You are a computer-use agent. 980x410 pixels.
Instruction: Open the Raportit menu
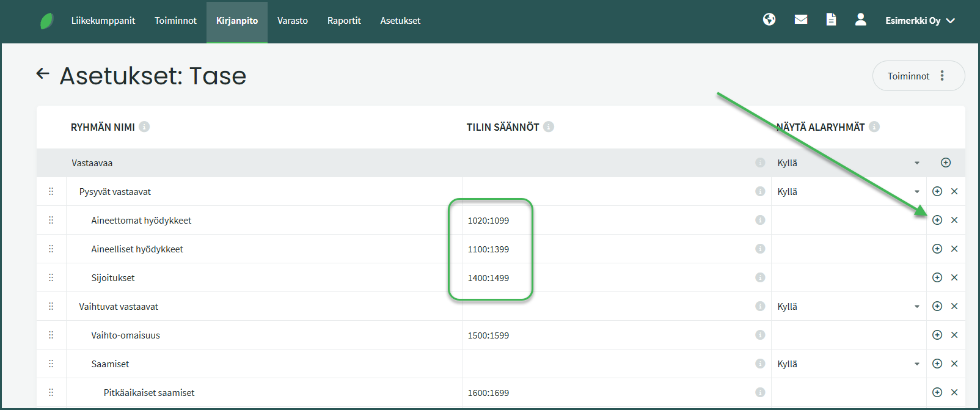(x=344, y=21)
